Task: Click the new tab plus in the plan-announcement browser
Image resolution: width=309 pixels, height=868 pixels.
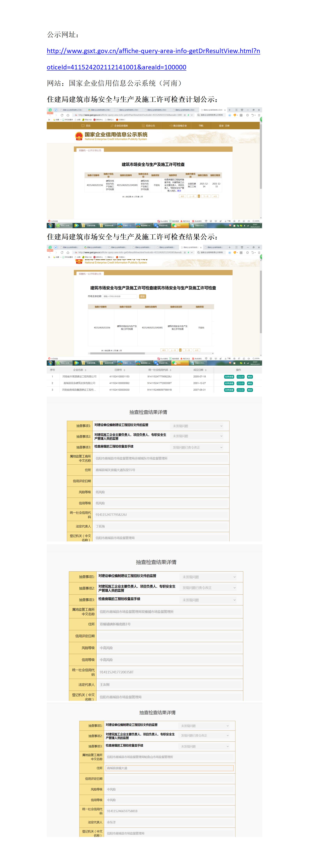Action: [x=229, y=110]
